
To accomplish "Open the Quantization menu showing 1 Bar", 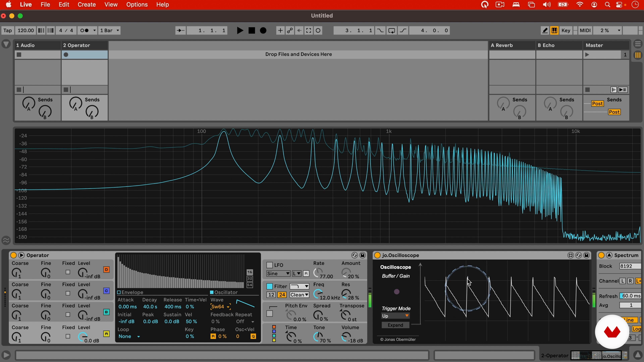I will click(109, 31).
